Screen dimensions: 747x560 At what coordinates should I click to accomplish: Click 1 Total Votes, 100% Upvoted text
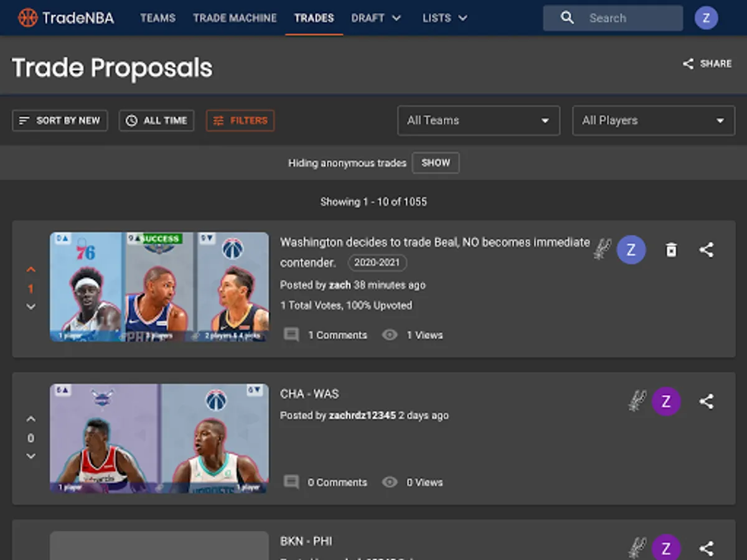coord(346,306)
